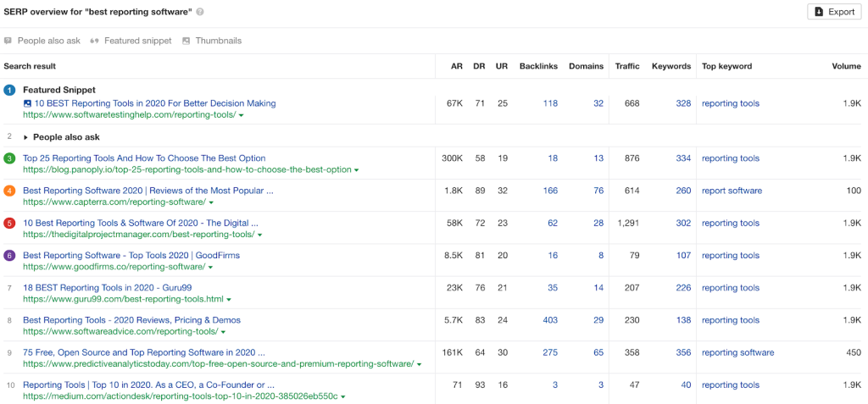Click the guru99.com best-reporting-tools URL
The height and width of the screenshot is (404, 868).
(123, 300)
